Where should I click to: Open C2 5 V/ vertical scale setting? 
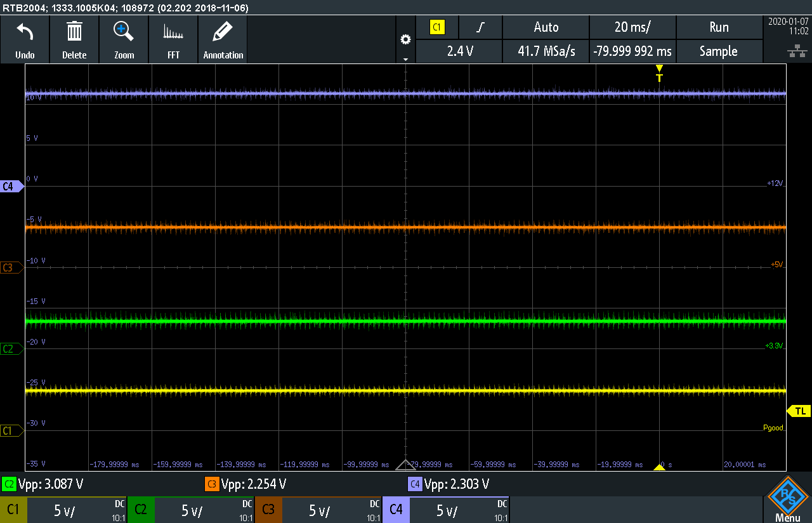204,510
